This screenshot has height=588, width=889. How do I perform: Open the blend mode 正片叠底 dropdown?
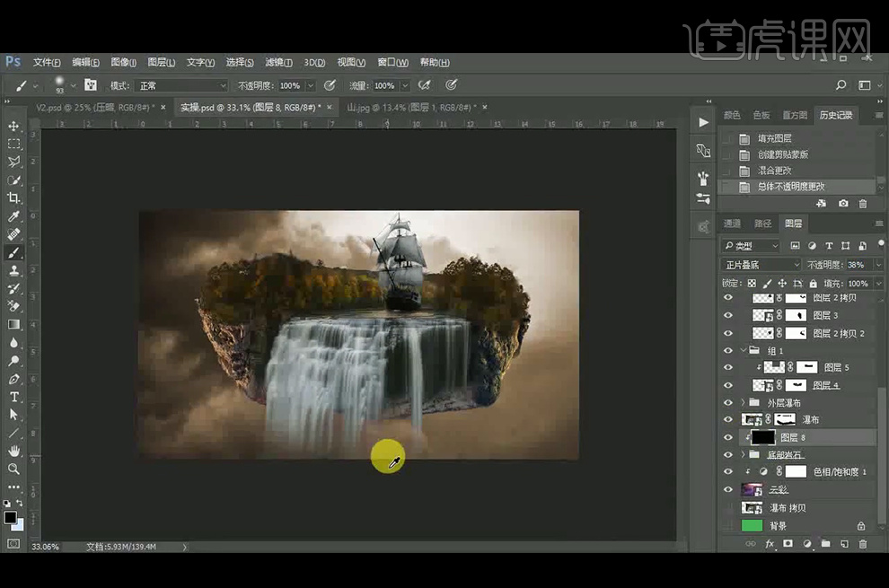point(760,265)
